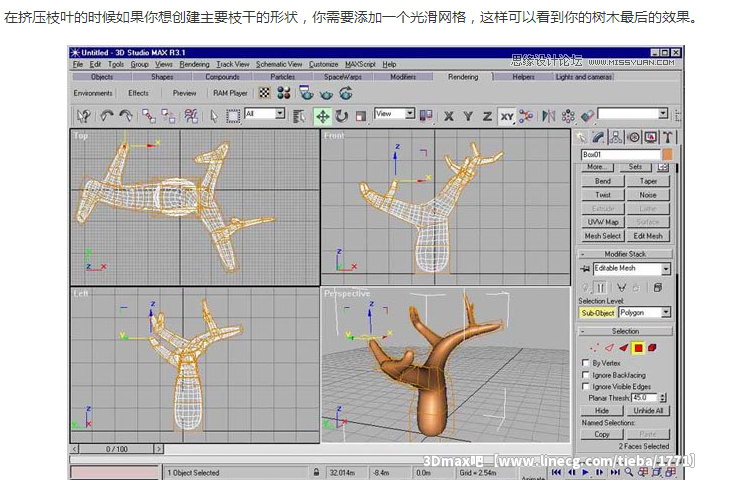Click Edit Stack icon in modifier stack
This screenshot has height=480, width=735.
click(x=658, y=287)
